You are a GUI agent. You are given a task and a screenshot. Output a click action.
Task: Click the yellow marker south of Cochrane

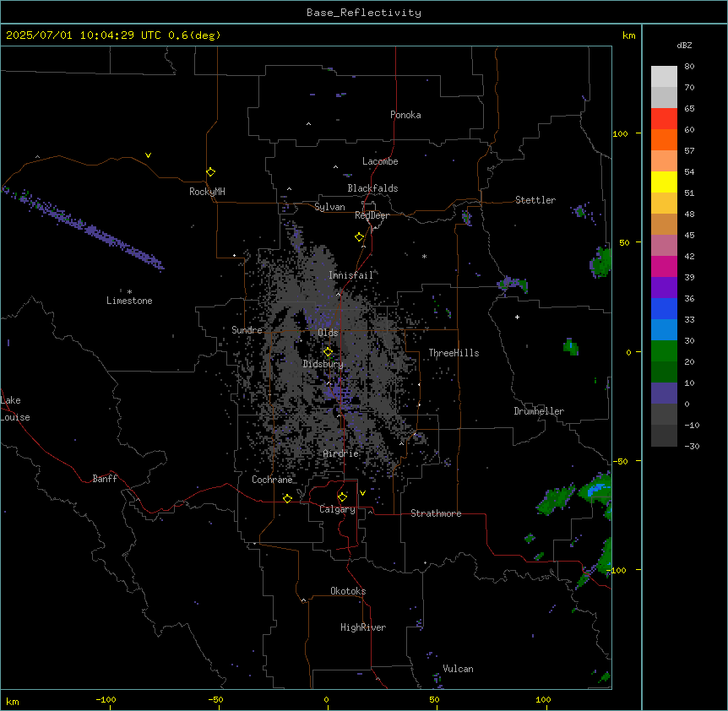coord(287,498)
